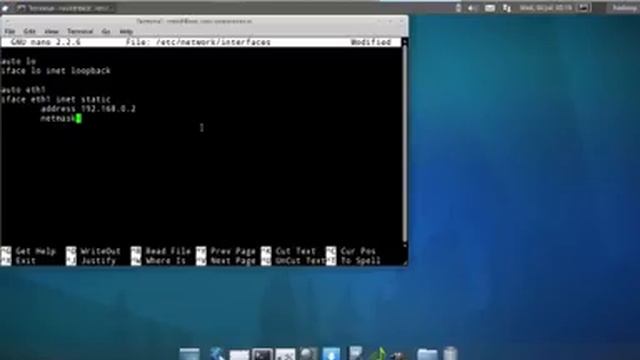
Task: Click the blue download arrow icon in the dock
Action: pos(331,354)
